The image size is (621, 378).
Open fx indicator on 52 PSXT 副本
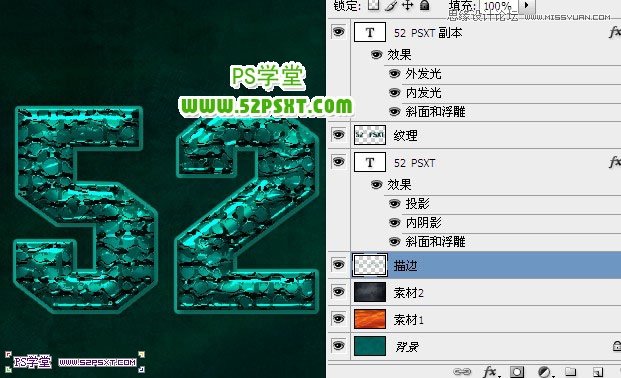[x=615, y=32]
